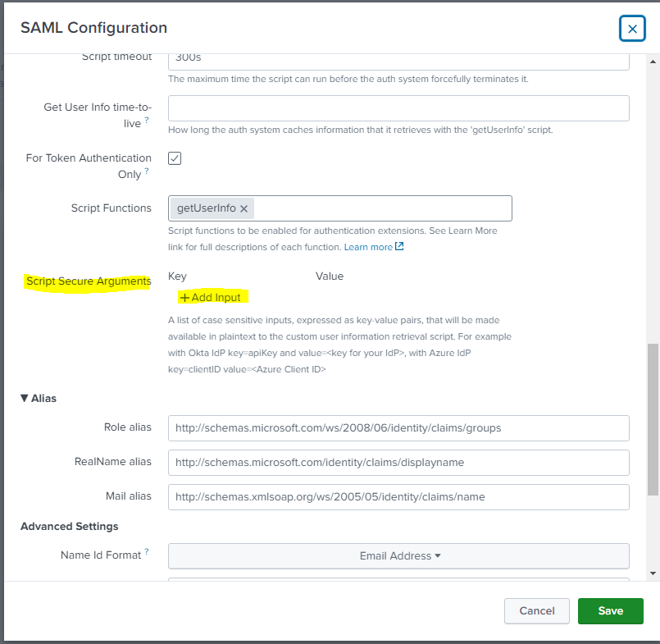This screenshot has height=644, width=660.
Task: Show help for Get User Info time-to-live
Action: pos(147,120)
